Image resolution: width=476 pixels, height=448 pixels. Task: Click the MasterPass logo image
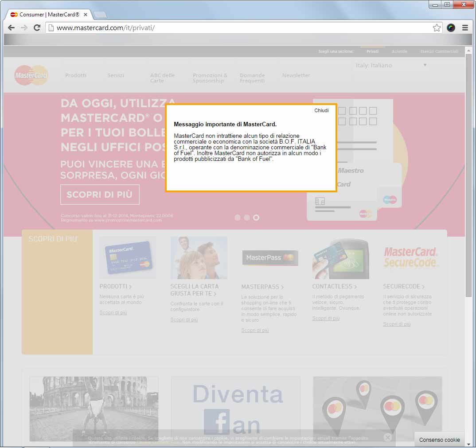(270, 258)
